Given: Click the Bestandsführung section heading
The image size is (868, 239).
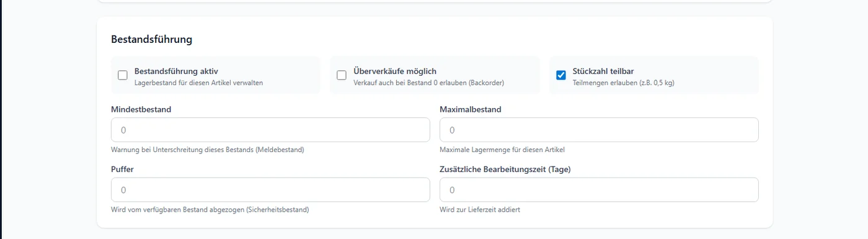Looking at the screenshot, I should tap(152, 39).
